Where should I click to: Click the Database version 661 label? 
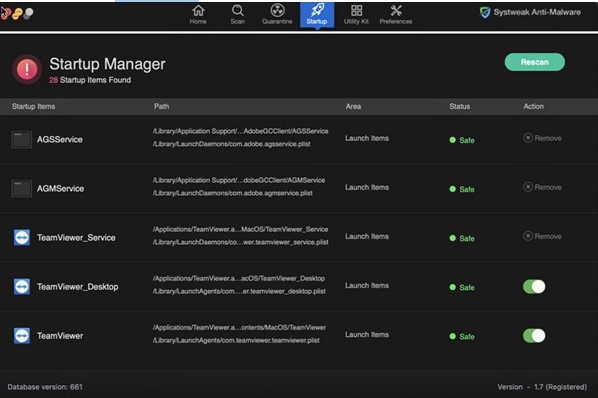[45, 387]
